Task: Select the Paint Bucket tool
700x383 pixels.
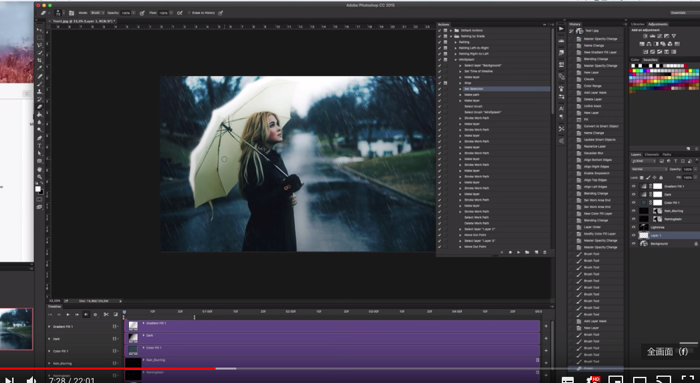Action: 40,114
